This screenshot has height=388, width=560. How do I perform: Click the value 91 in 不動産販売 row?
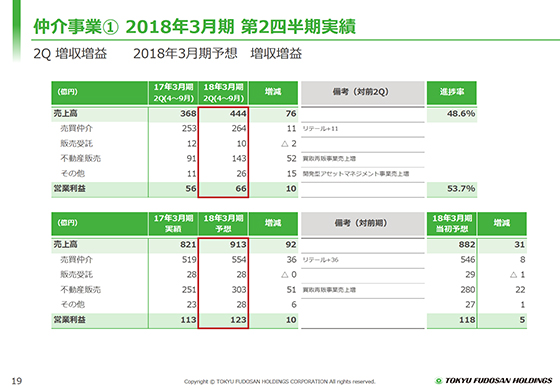point(191,158)
